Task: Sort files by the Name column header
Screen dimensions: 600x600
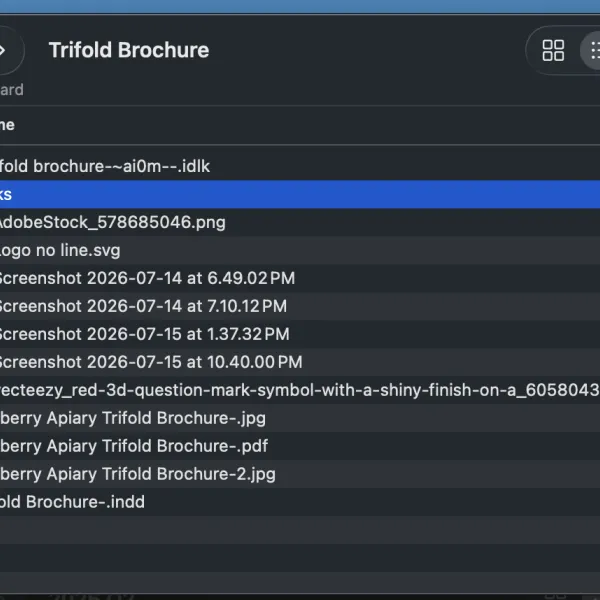Action: click(7, 125)
